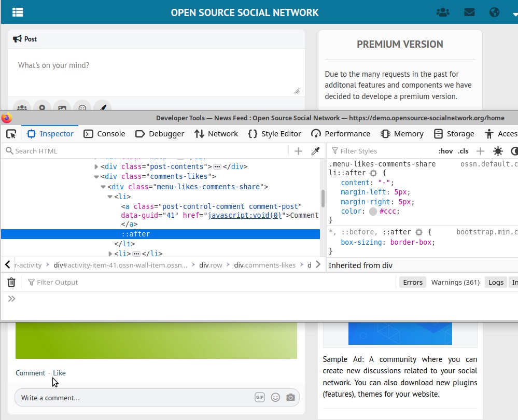The image size is (518, 420).
Task: Click the eyedropper color grab icon
Action: [315, 151]
